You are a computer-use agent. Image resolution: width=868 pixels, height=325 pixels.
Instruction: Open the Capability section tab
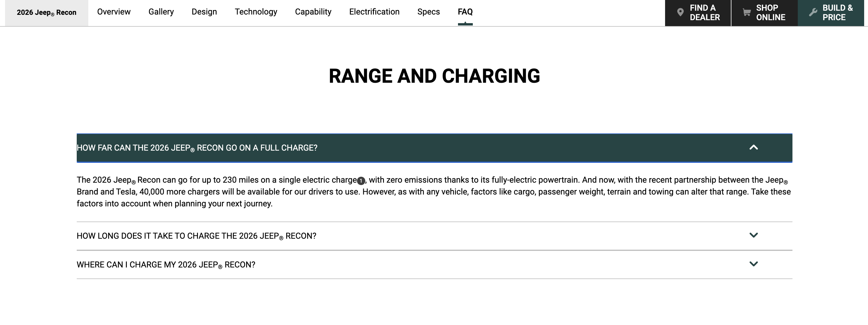[313, 12]
